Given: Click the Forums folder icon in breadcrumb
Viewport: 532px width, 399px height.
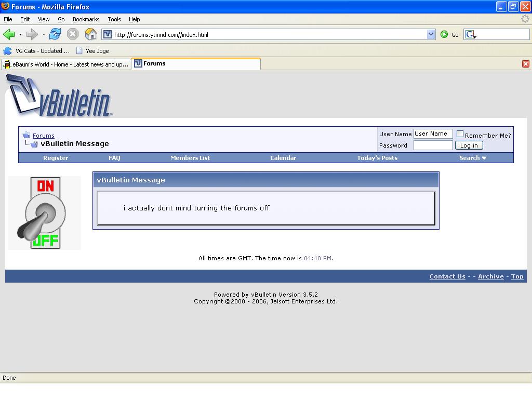Looking at the screenshot, I should pyautogui.click(x=26, y=135).
